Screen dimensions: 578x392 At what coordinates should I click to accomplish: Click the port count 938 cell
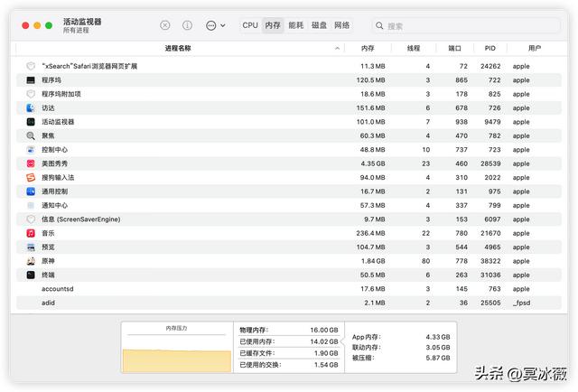coord(461,122)
